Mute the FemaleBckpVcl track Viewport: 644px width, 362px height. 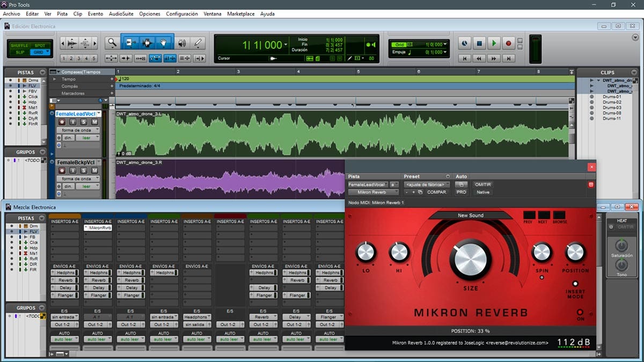94,171
